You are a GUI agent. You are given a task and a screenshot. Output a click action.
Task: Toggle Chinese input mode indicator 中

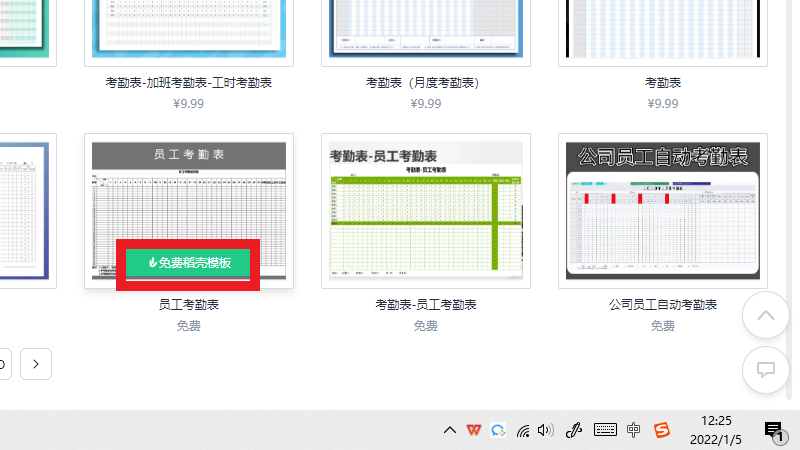click(633, 430)
